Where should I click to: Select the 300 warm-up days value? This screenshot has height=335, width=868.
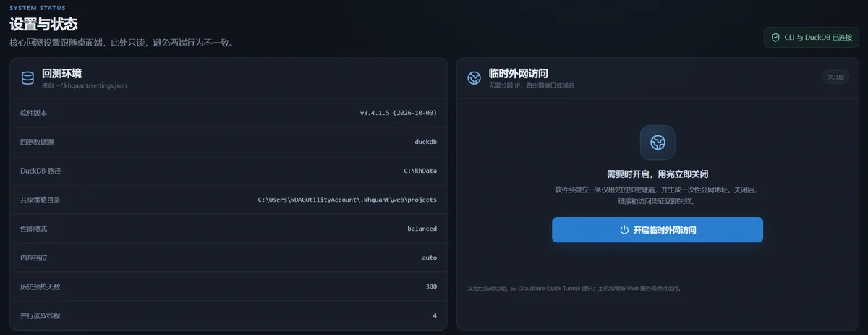[x=431, y=287]
